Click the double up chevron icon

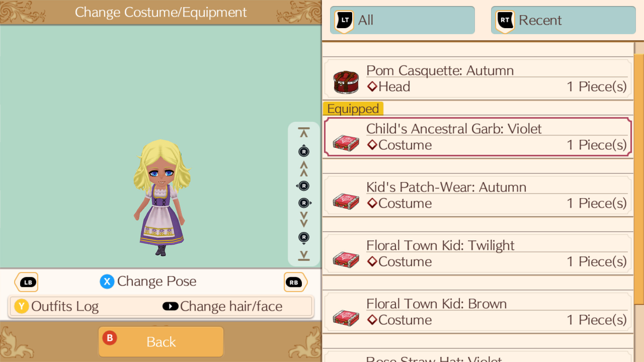(304, 169)
